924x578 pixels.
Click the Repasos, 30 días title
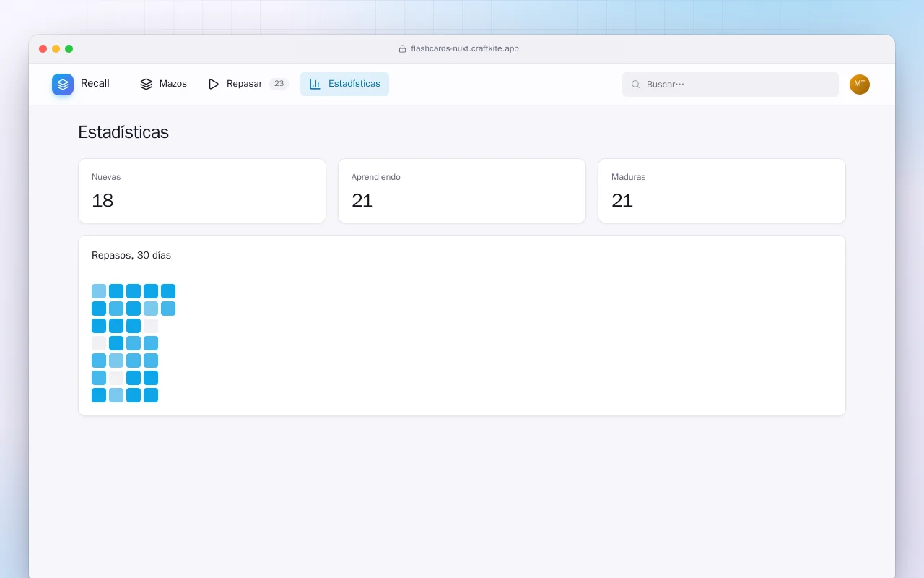click(x=131, y=256)
